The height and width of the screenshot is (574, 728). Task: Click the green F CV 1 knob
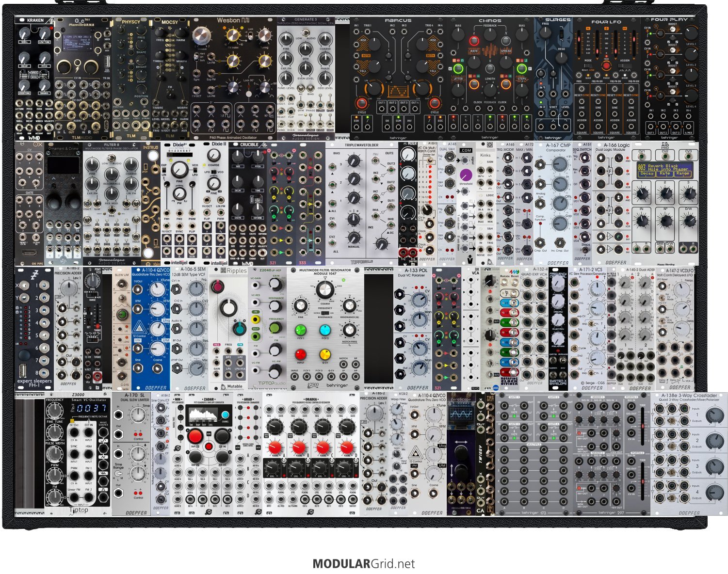(x=301, y=330)
